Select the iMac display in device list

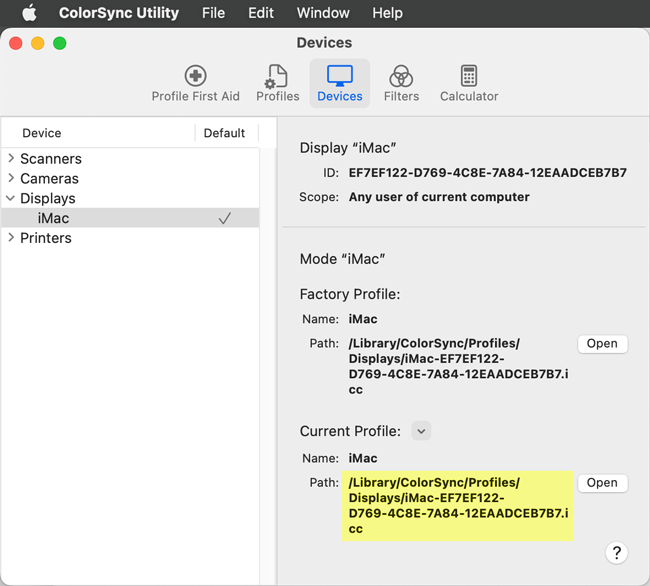(x=53, y=218)
